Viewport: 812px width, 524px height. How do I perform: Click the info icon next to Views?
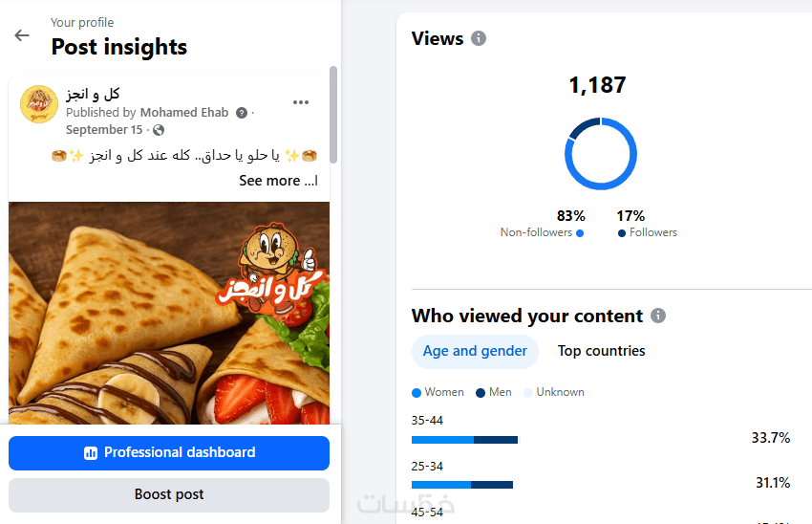[x=479, y=39]
